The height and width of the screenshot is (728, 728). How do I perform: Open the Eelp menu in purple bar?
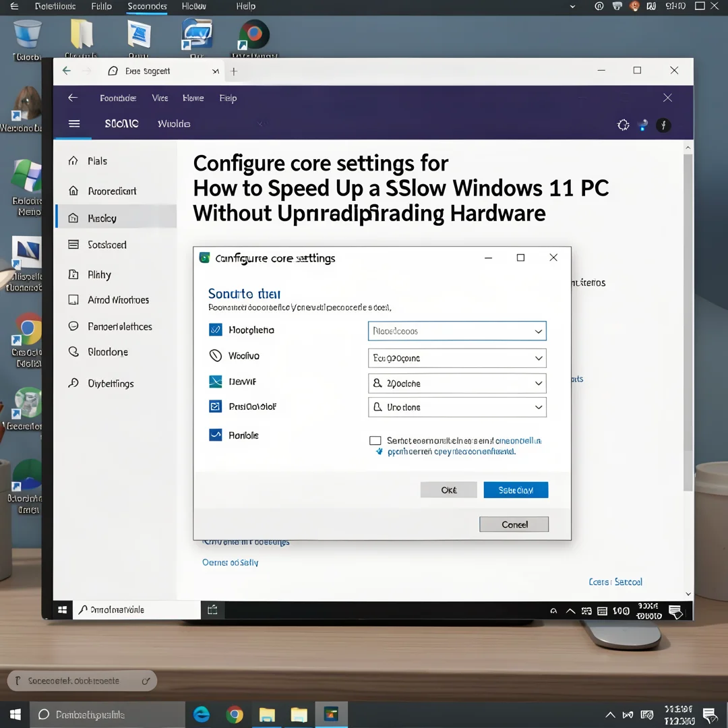228,98
